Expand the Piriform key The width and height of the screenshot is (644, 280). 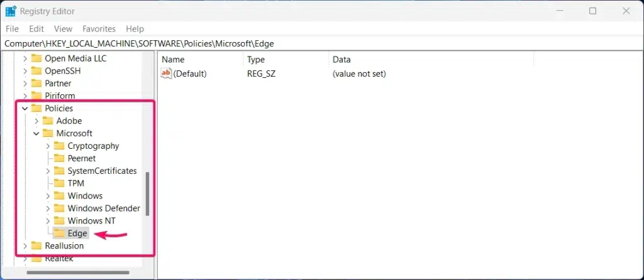(25, 96)
